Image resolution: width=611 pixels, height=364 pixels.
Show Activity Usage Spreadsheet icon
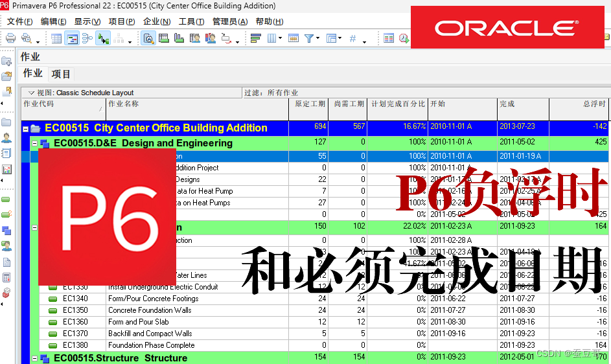click(x=164, y=38)
